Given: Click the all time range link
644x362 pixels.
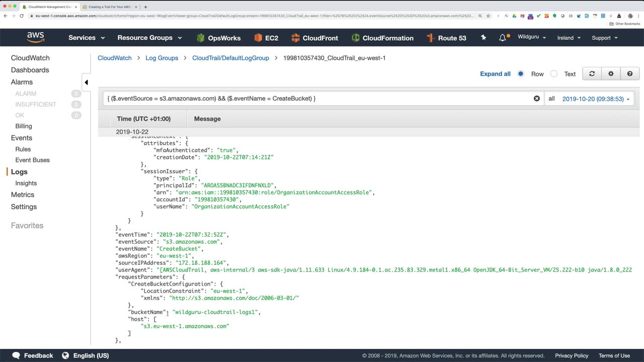Looking at the screenshot, I should [x=551, y=99].
